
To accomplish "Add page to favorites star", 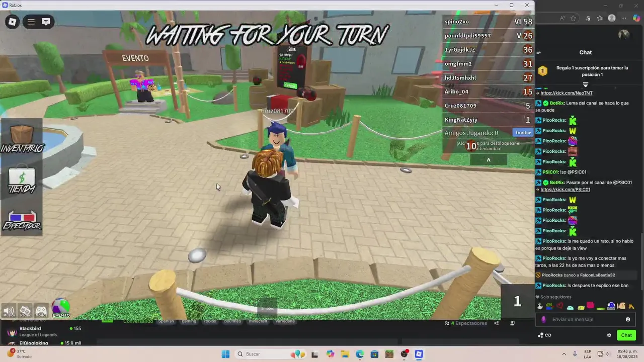I will pyautogui.click(x=573, y=18).
